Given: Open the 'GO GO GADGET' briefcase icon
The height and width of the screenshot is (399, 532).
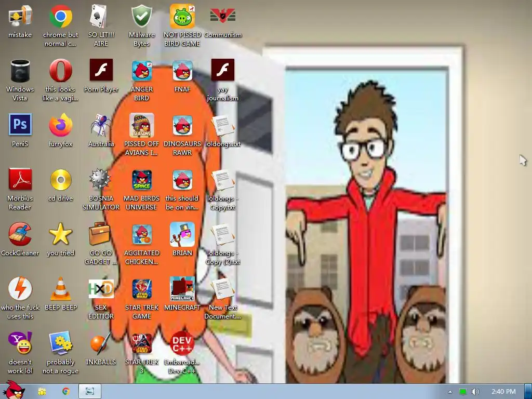Looking at the screenshot, I should 99,234.
